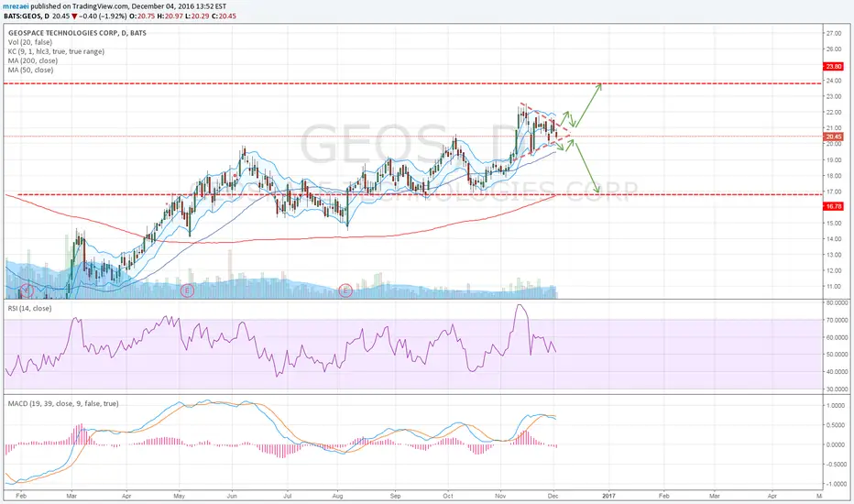Click the 15.00 price axis label

coord(834,223)
